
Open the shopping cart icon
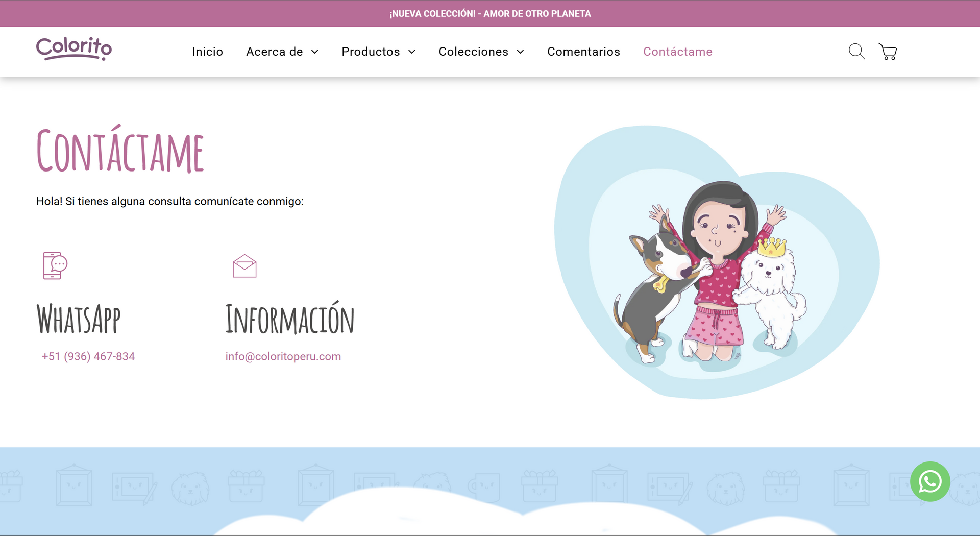point(889,51)
